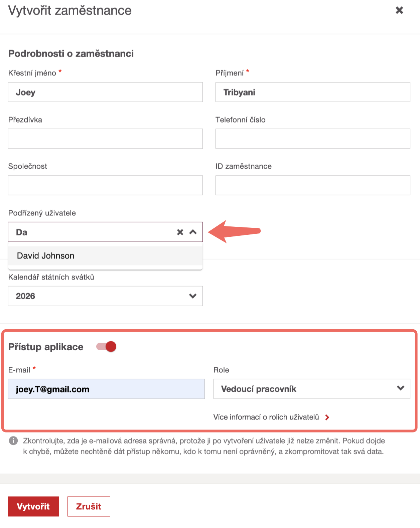Collapse the Podřízený uživatele dropdown chevron
This screenshot has height=528, width=420.
click(193, 232)
